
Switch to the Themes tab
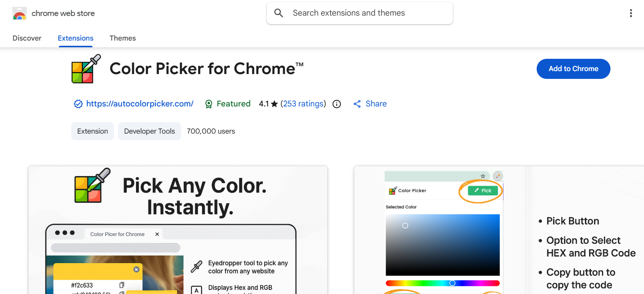coord(123,38)
